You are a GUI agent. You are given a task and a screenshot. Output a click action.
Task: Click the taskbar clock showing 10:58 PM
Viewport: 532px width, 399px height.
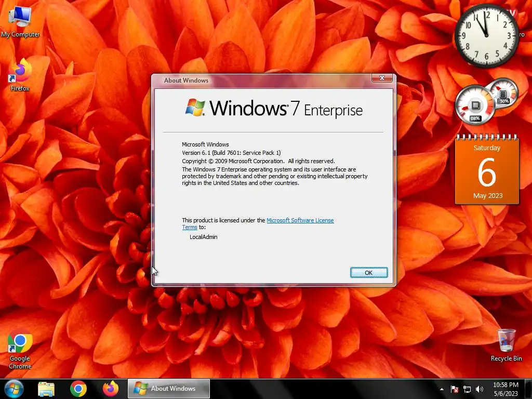tap(506, 389)
